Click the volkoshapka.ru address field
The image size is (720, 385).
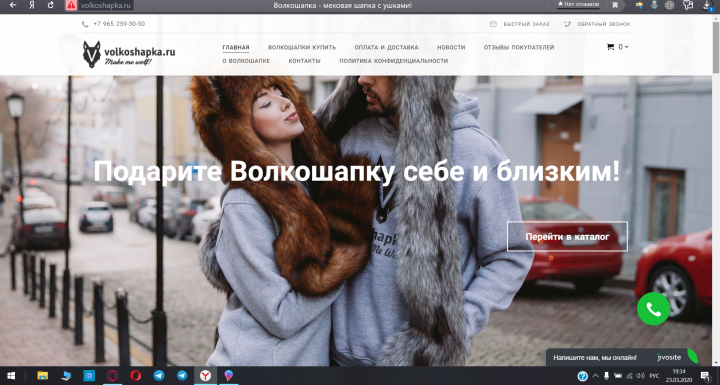tap(105, 6)
